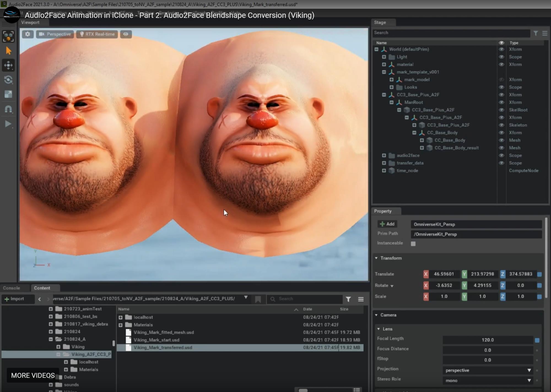Open RTX Real-time renderer menu
Viewport: 551px width, 392px height.
click(97, 34)
